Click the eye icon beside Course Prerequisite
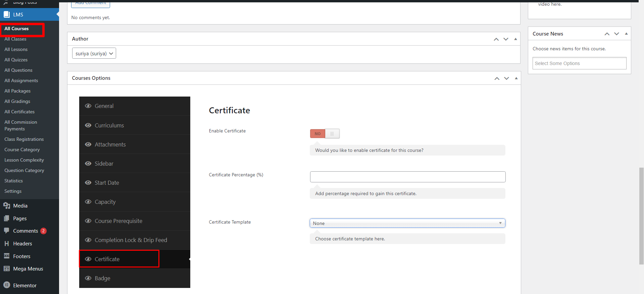 [x=88, y=221]
